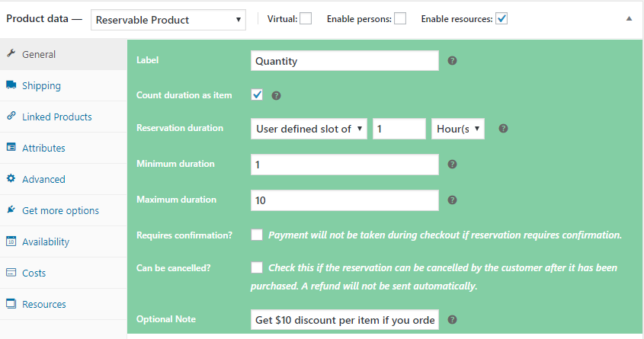Click the help icon next to Count duration

point(277,96)
